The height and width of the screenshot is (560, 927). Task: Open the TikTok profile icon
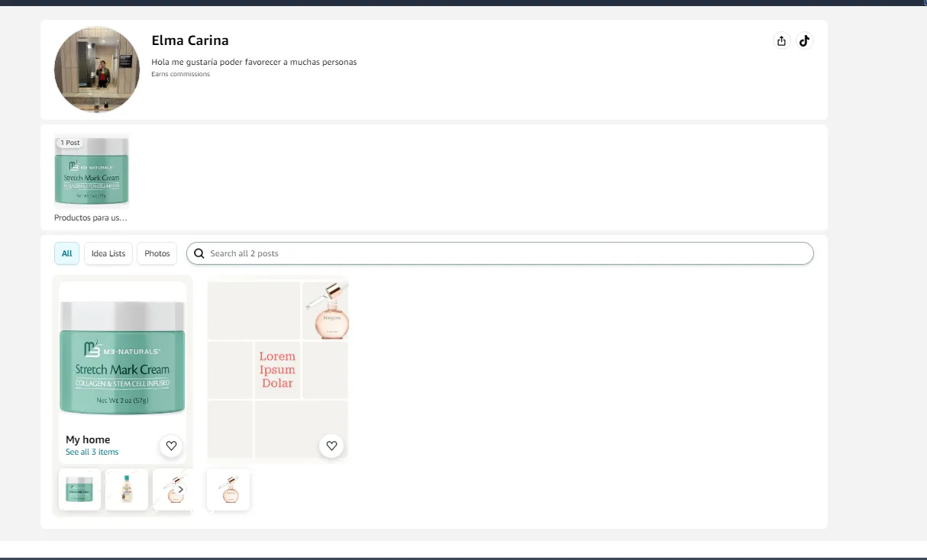click(804, 41)
